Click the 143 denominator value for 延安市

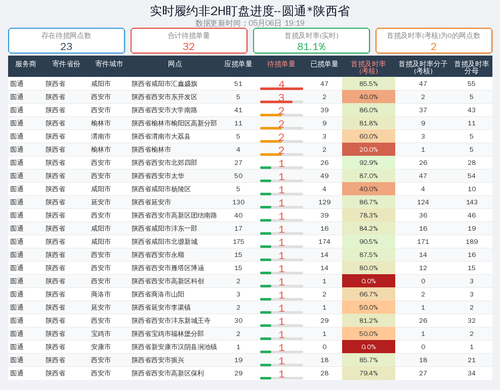tap(472, 202)
